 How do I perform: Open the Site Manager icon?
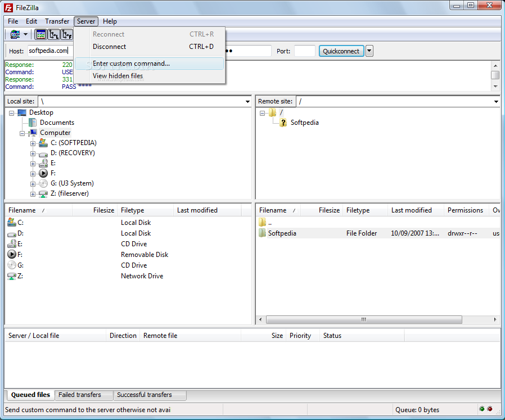tap(15, 34)
